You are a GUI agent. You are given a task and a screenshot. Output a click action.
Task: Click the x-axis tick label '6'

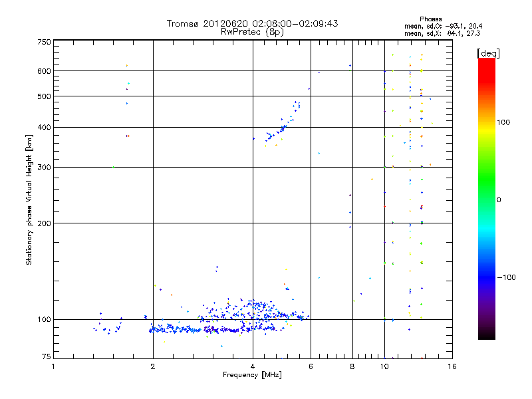pyautogui.click(x=311, y=366)
